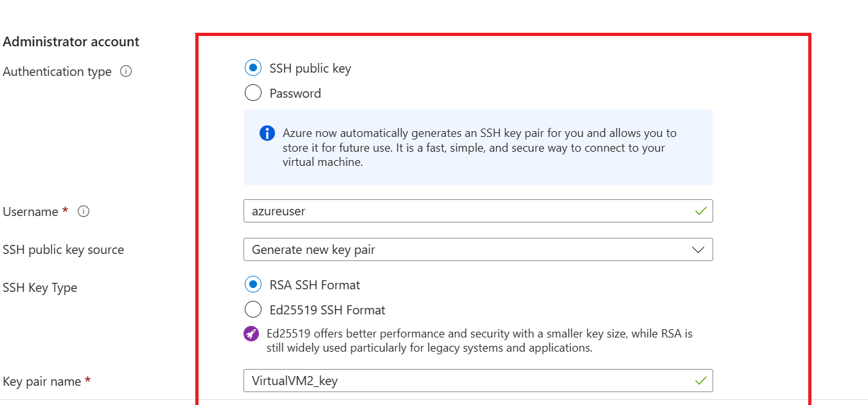Click the Ed25519 performance tip text

(479, 341)
